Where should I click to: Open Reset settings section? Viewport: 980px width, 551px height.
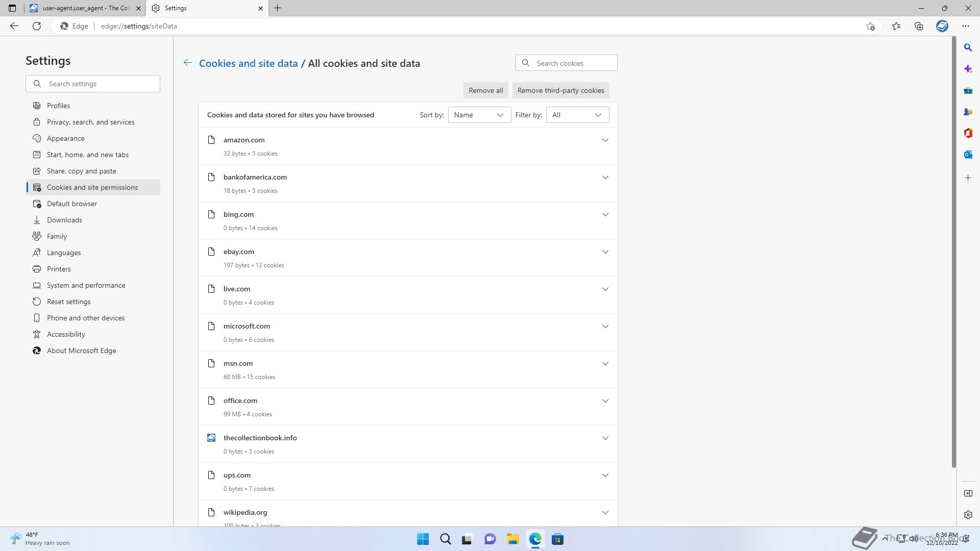pyautogui.click(x=93, y=302)
